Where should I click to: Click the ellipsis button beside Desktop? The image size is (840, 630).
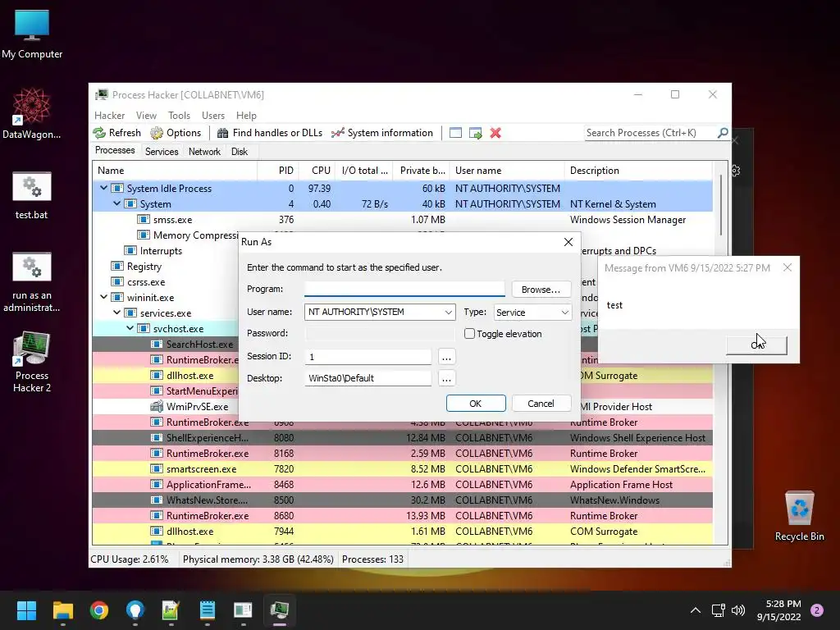point(446,378)
